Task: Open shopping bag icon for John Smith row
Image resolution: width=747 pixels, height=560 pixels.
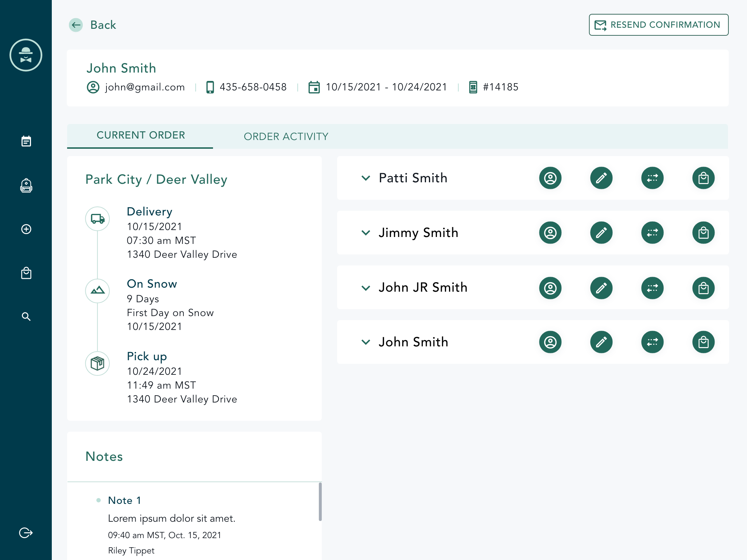Action: pyautogui.click(x=703, y=342)
